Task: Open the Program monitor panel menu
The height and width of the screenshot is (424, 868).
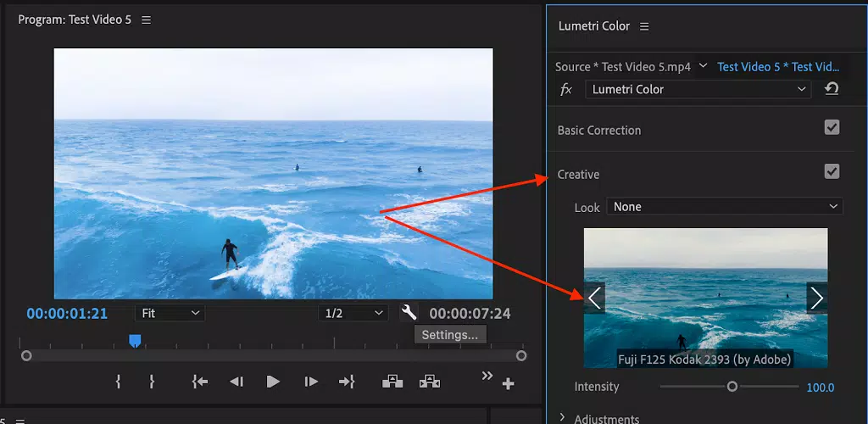Action: [x=146, y=20]
